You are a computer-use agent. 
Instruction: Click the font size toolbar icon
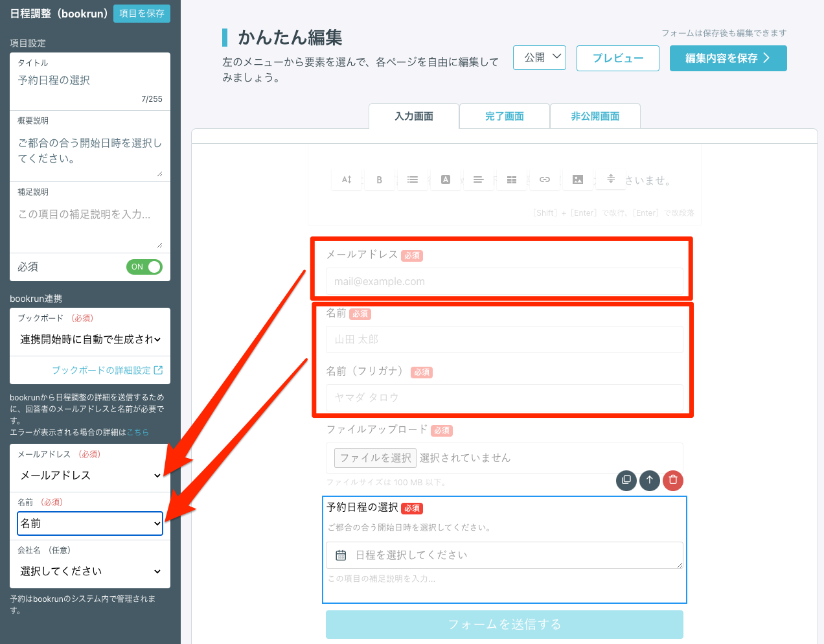[347, 179]
